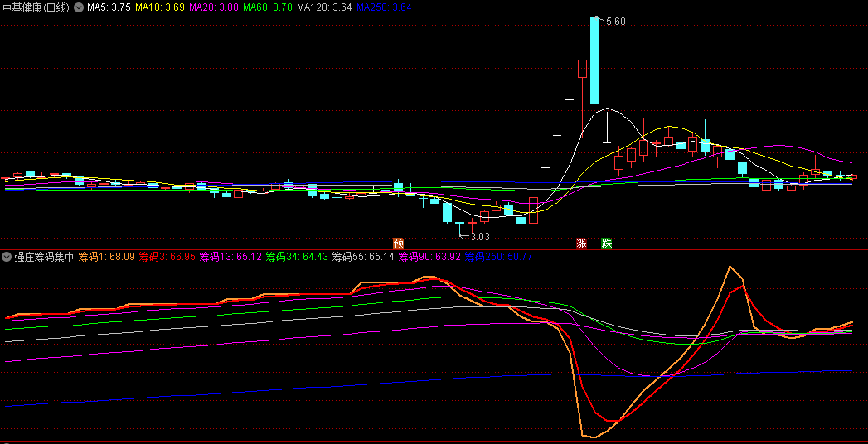Select the 筹码90: 63.92 label

(429, 257)
